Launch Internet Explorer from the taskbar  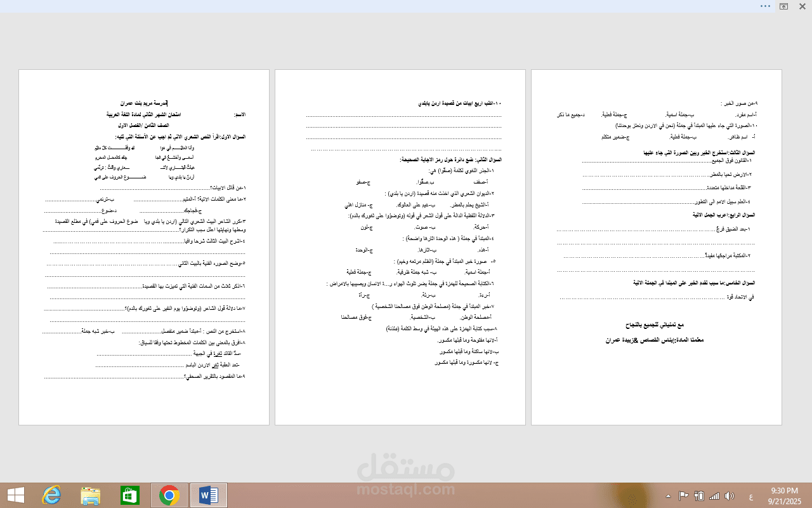click(51, 495)
